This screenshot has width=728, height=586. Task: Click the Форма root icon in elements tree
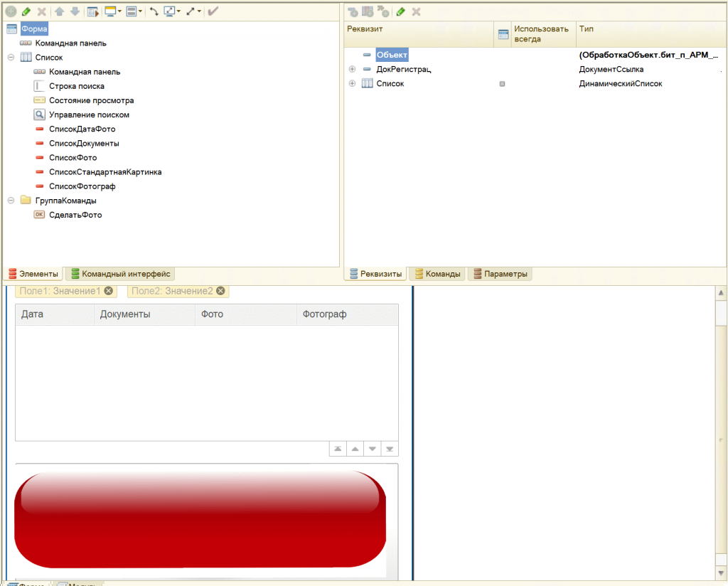pyautogui.click(x=12, y=28)
